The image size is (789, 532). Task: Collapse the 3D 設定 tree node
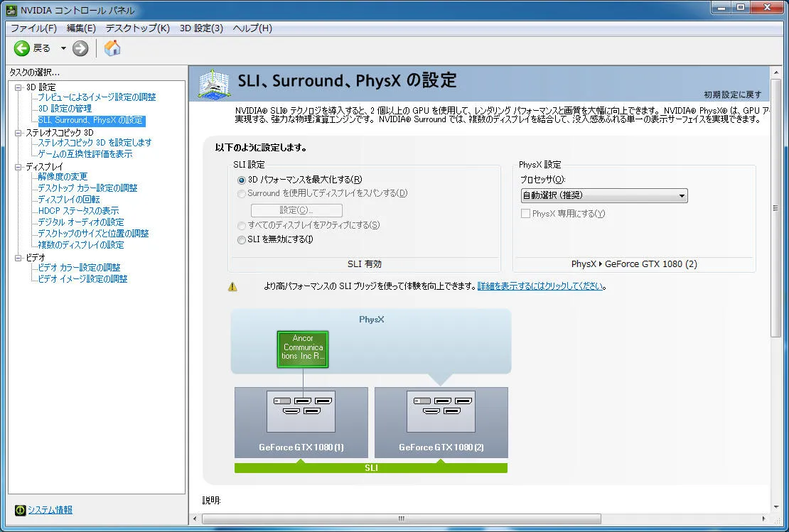[x=18, y=87]
